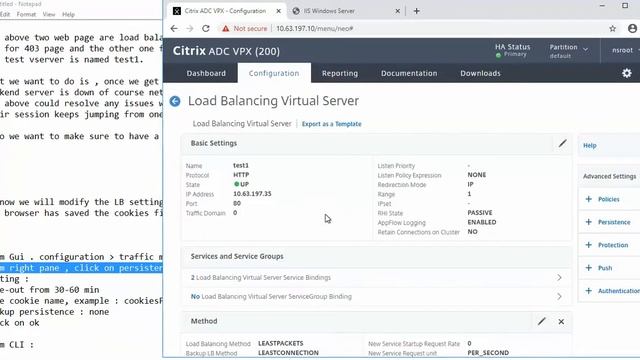640x360 pixels.
Task: Click the LEASTCONNECTION backup LB method value
Action: coord(288,353)
